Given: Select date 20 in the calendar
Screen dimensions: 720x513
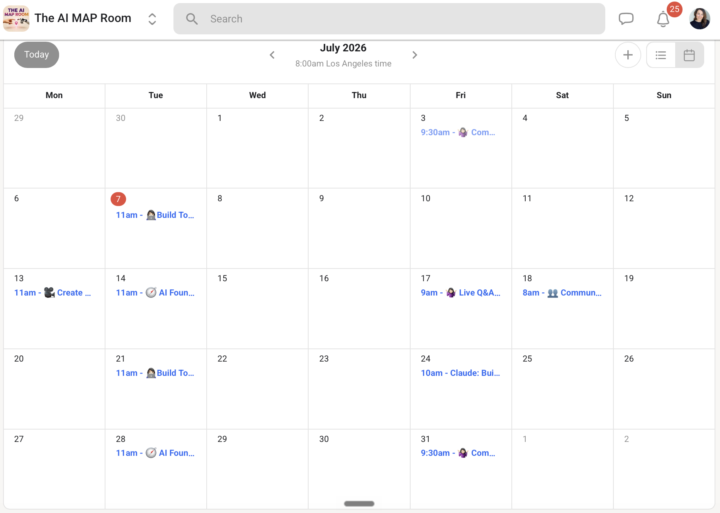Looking at the screenshot, I should click(x=19, y=359).
